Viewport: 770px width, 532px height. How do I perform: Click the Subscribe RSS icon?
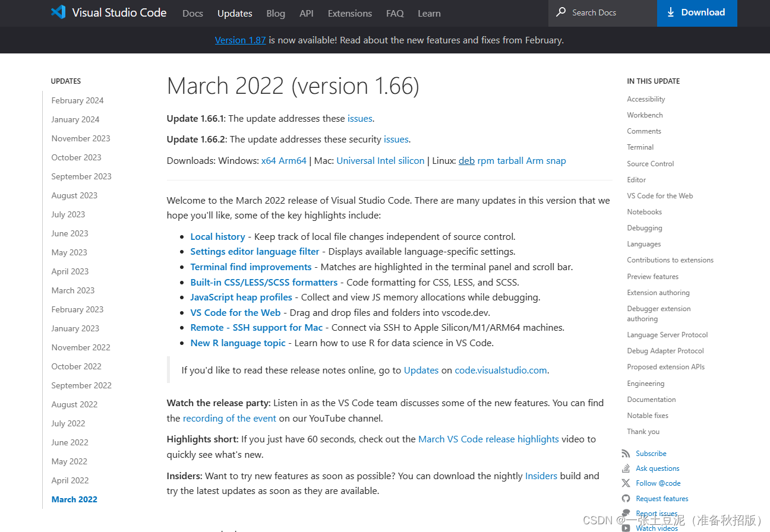click(x=626, y=453)
